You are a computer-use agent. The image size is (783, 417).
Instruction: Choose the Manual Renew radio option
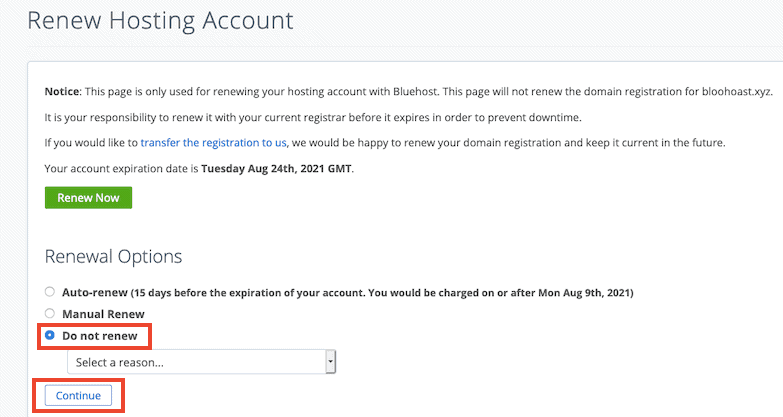[50, 314]
